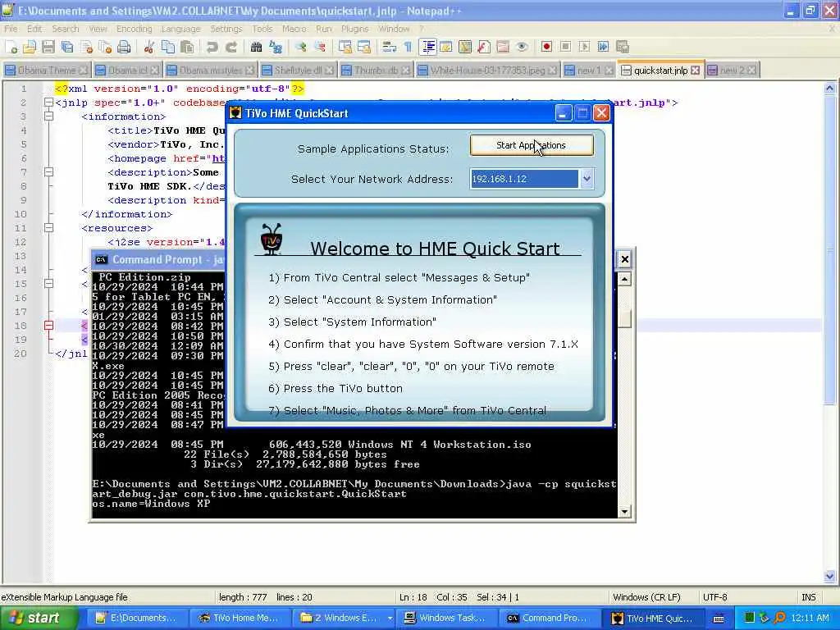The image size is (840, 630).
Task: Open Replace dialog via toolbar icon
Action: point(276,47)
